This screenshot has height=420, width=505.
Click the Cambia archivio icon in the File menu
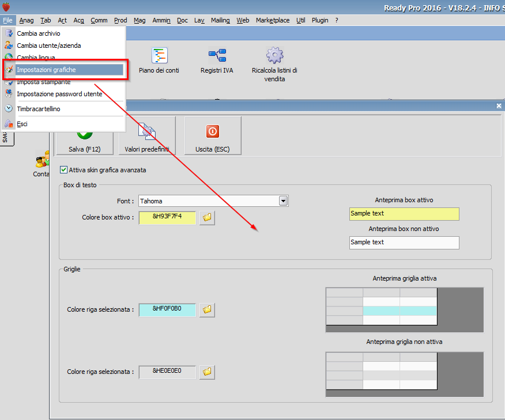(x=9, y=33)
